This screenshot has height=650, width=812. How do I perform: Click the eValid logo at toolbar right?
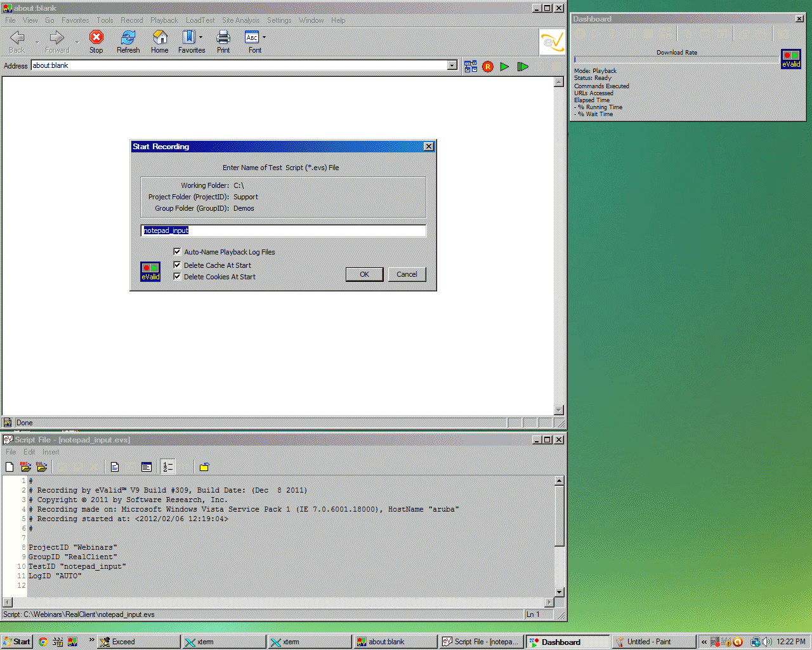(552, 43)
